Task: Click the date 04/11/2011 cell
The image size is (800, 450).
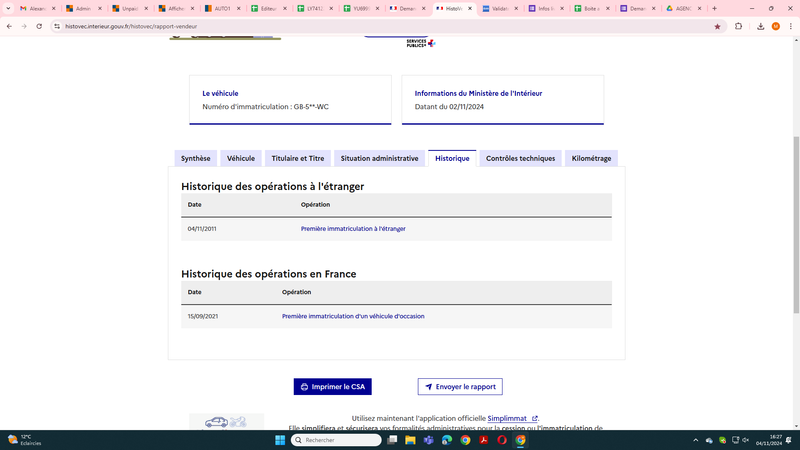Action: [x=202, y=229]
